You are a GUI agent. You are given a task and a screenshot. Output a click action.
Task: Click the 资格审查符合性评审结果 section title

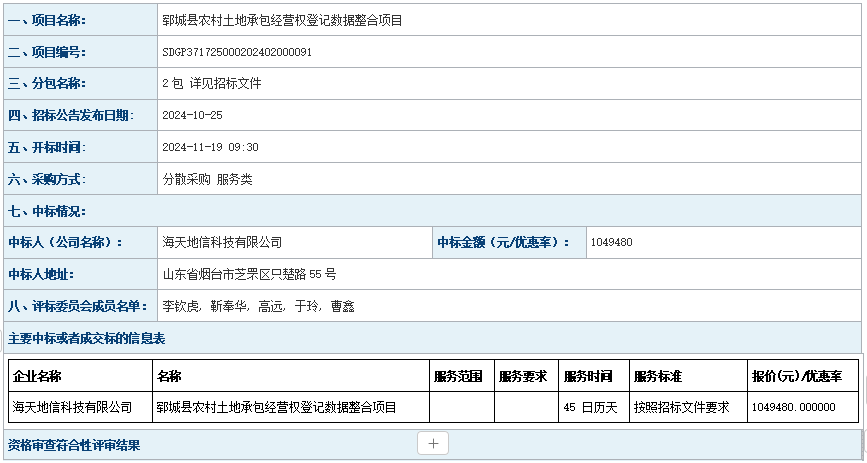[74, 445]
